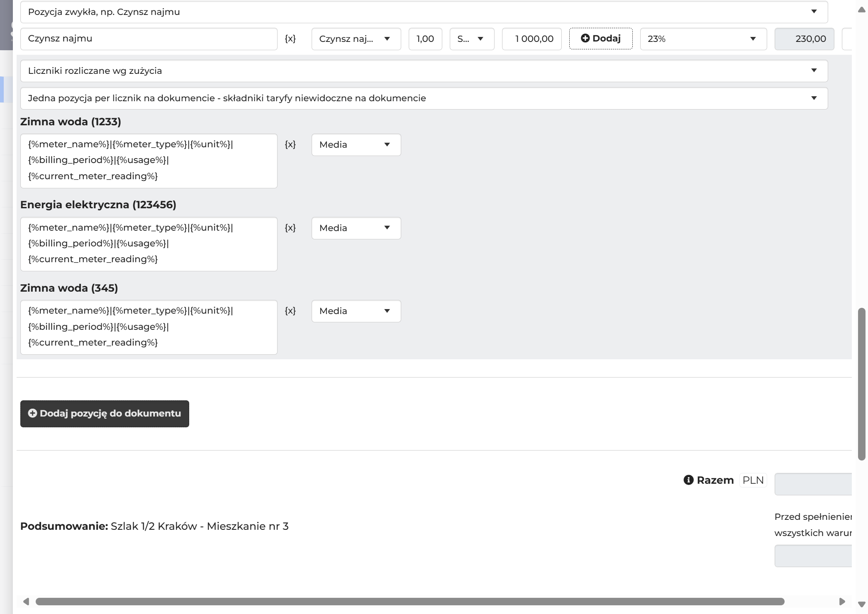Image resolution: width=868 pixels, height=614 pixels.
Task: Expand the 'Jedna pozycja per licznik' dropdown
Action: pyautogui.click(x=424, y=98)
